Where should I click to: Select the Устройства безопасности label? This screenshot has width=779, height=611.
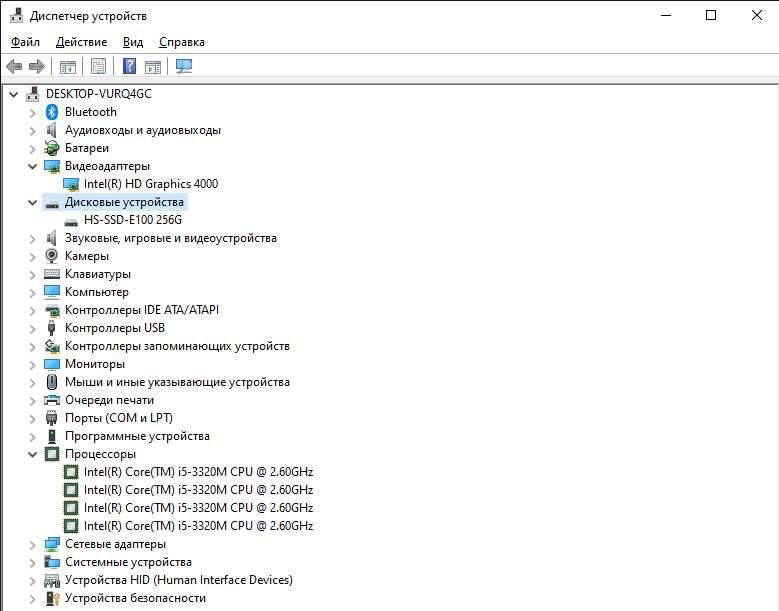coord(135,598)
